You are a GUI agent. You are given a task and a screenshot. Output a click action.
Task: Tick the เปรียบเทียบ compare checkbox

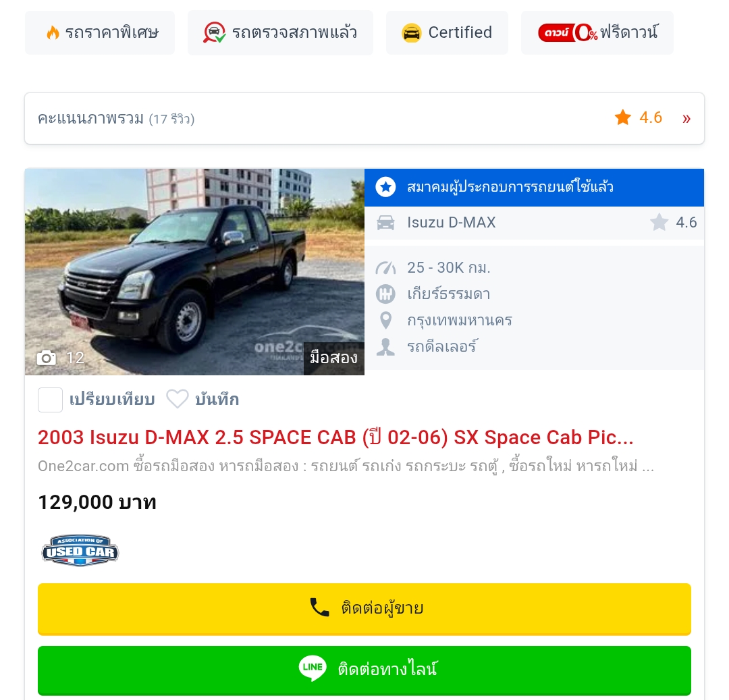(50, 400)
